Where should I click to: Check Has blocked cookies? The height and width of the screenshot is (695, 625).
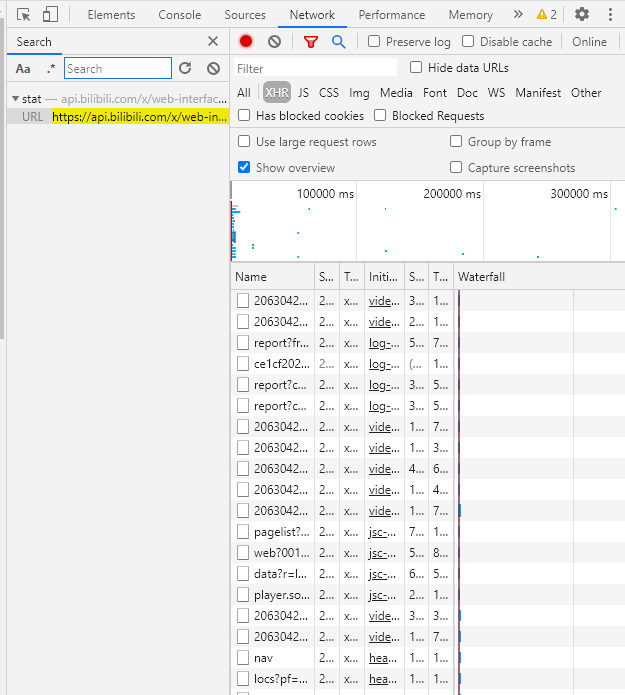click(x=244, y=115)
